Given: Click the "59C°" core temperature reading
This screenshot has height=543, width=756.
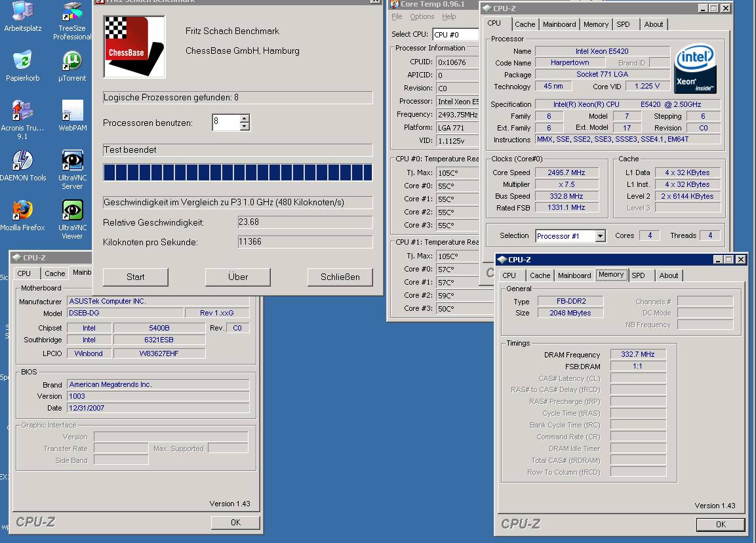Looking at the screenshot, I should click(465, 296).
